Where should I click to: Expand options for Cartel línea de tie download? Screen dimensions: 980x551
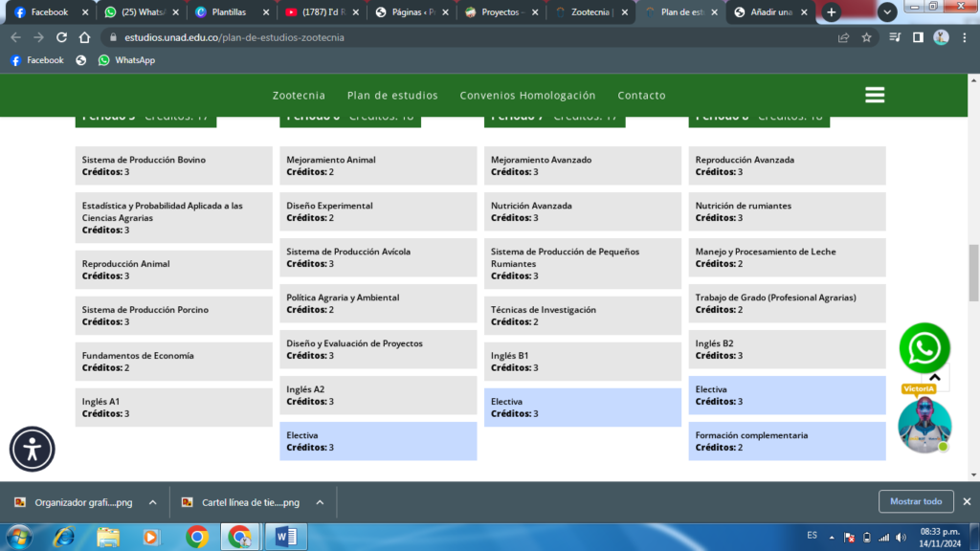click(320, 502)
